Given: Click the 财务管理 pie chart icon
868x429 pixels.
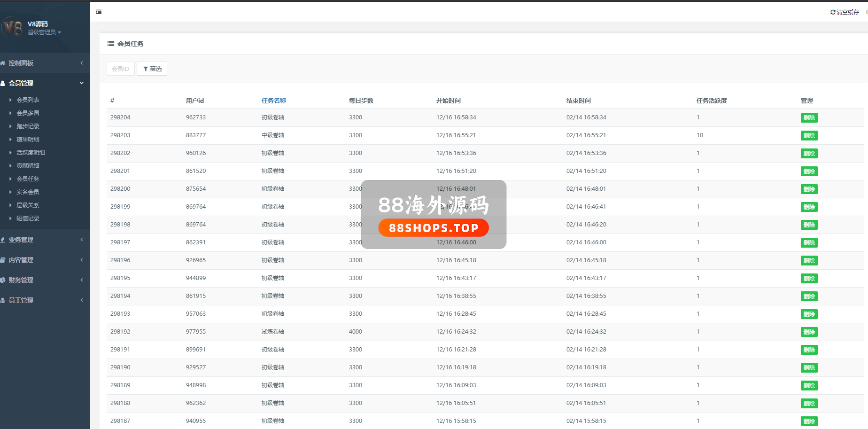Looking at the screenshot, I should click(x=3, y=280).
